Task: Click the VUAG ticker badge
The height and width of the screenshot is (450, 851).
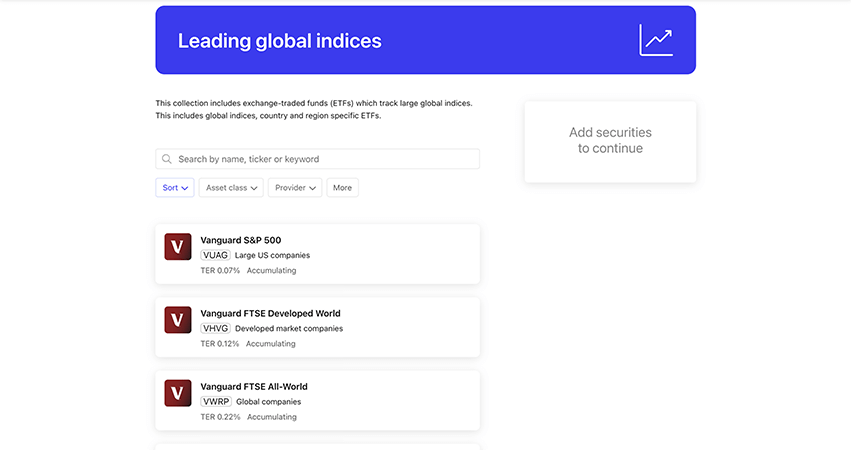Action: click(215, 255)
